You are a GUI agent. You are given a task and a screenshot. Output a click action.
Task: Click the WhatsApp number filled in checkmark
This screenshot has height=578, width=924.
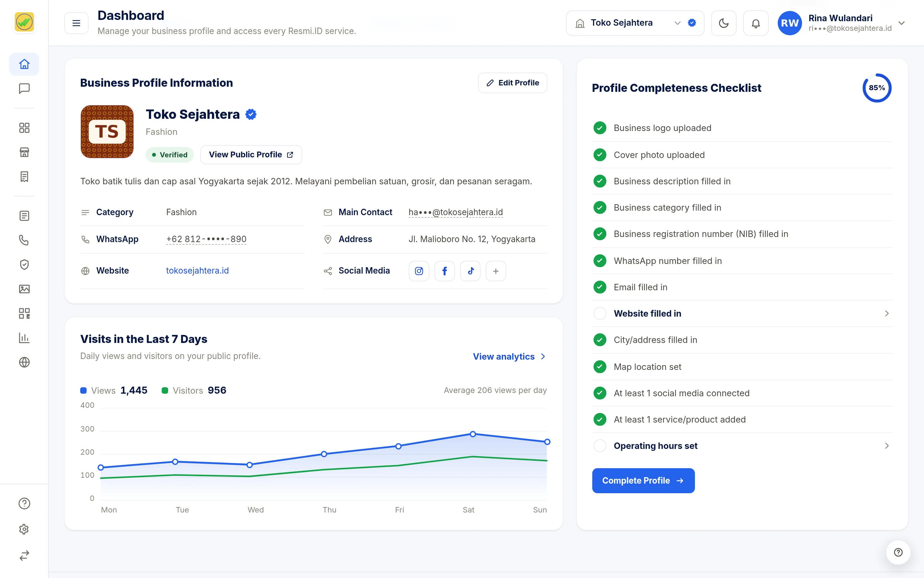tap(600, 261)
